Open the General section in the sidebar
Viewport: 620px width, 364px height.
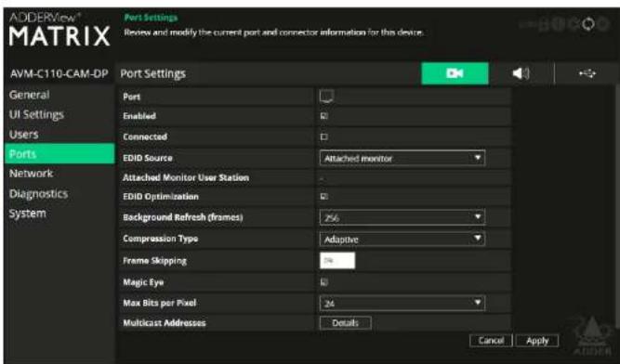tap(29, 95)
